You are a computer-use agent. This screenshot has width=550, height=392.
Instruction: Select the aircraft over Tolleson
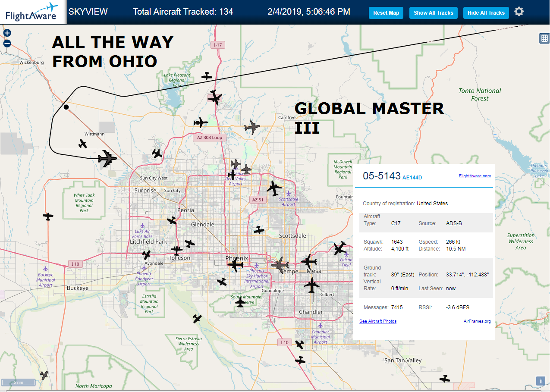pos(176,250)
